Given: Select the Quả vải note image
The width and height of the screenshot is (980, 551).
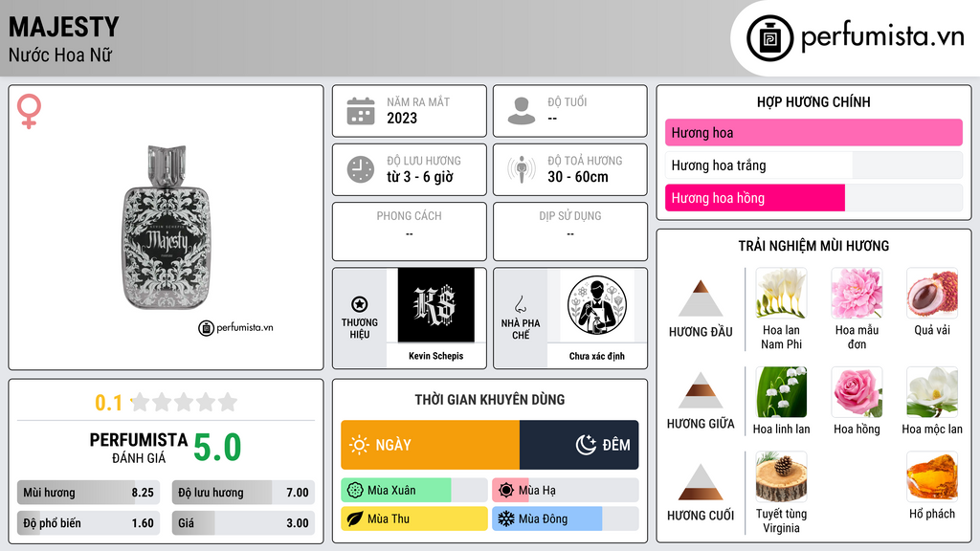Looking at the screenshot, I should pos(932,293).
